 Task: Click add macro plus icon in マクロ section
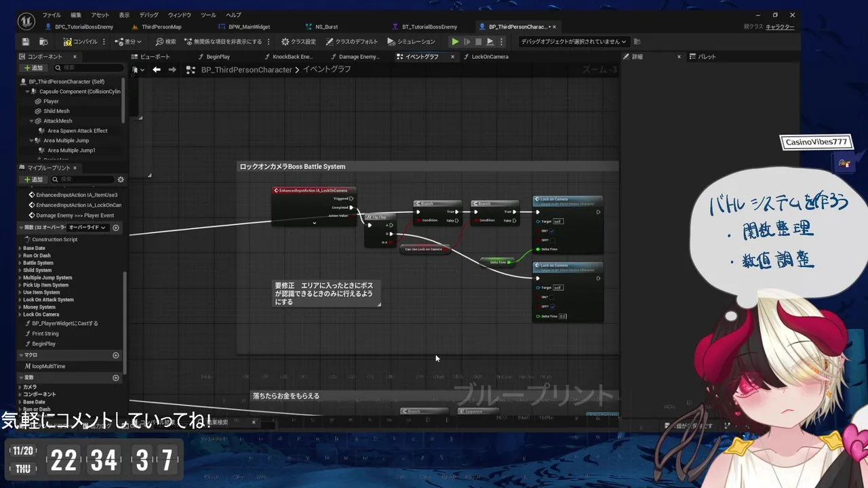coord(116,355)
